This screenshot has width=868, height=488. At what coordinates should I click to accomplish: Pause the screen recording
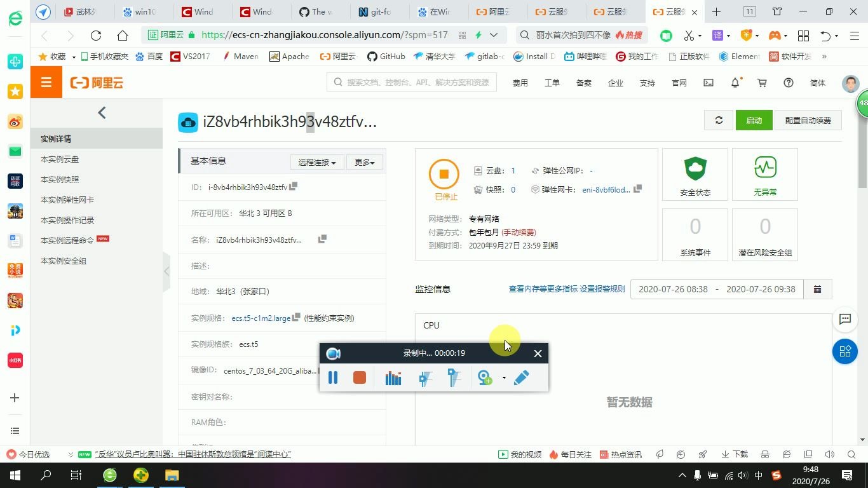pyautogui.click(x=333, y=377)
